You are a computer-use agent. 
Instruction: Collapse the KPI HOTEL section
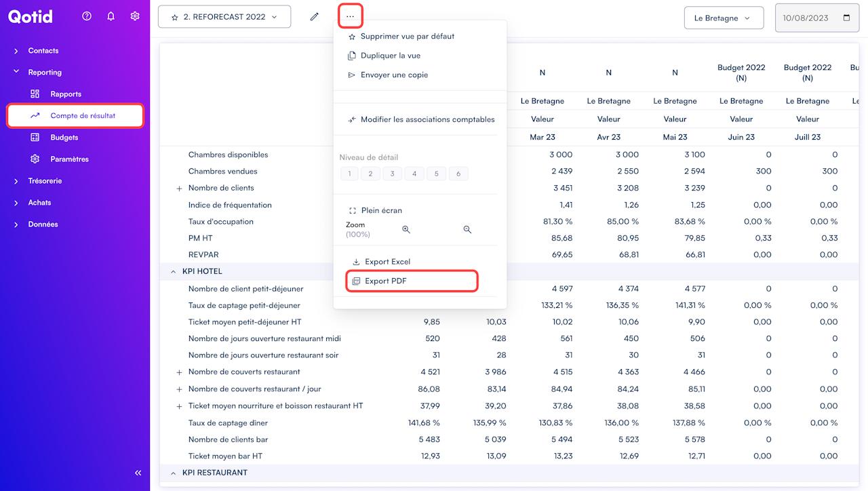174,271
